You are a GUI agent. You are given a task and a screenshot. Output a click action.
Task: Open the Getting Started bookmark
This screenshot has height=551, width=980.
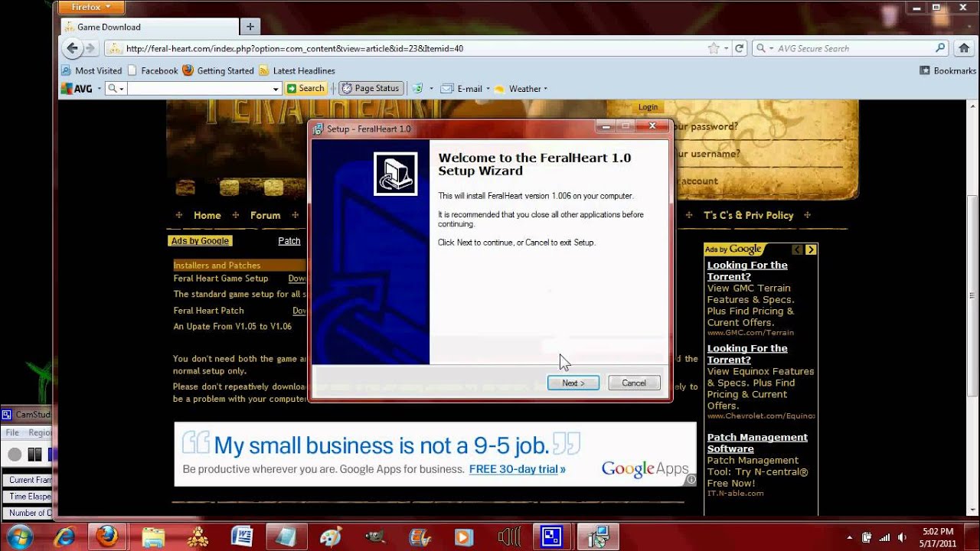click(x=218, y=70)
